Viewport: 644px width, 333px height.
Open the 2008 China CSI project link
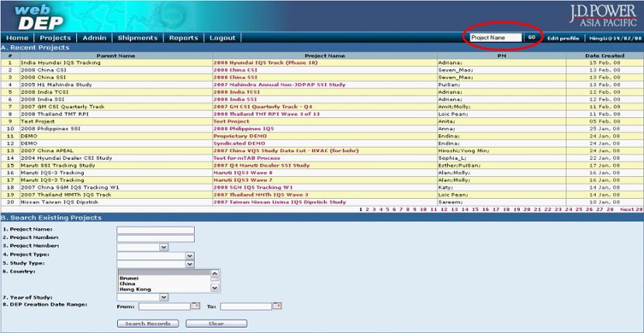235,70
